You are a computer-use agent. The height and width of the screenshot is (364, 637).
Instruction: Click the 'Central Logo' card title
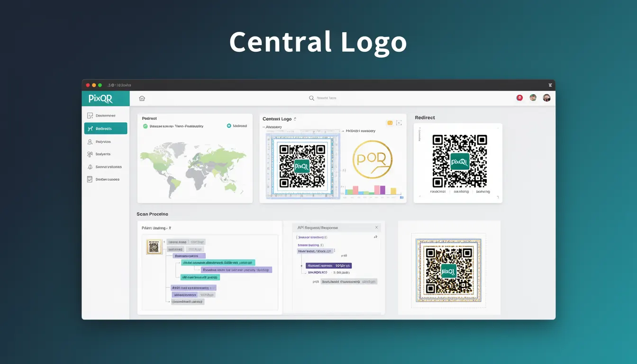[277, 119]
